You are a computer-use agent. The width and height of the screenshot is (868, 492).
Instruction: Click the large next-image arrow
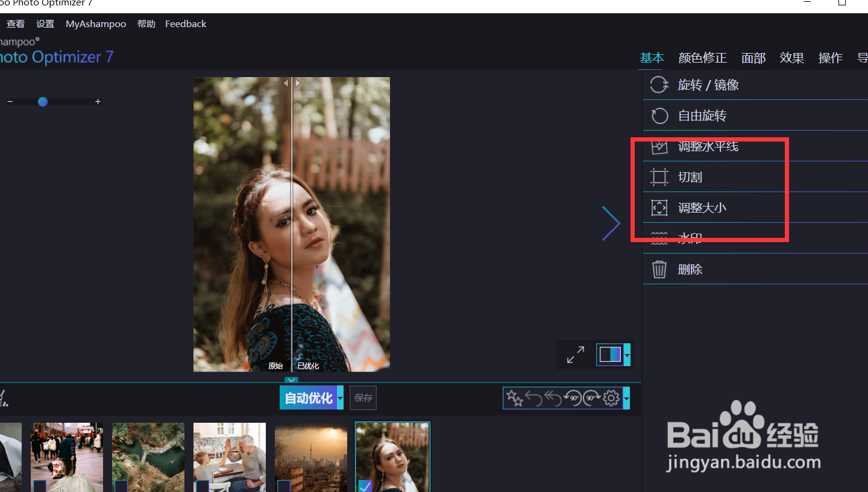point(611,223)
